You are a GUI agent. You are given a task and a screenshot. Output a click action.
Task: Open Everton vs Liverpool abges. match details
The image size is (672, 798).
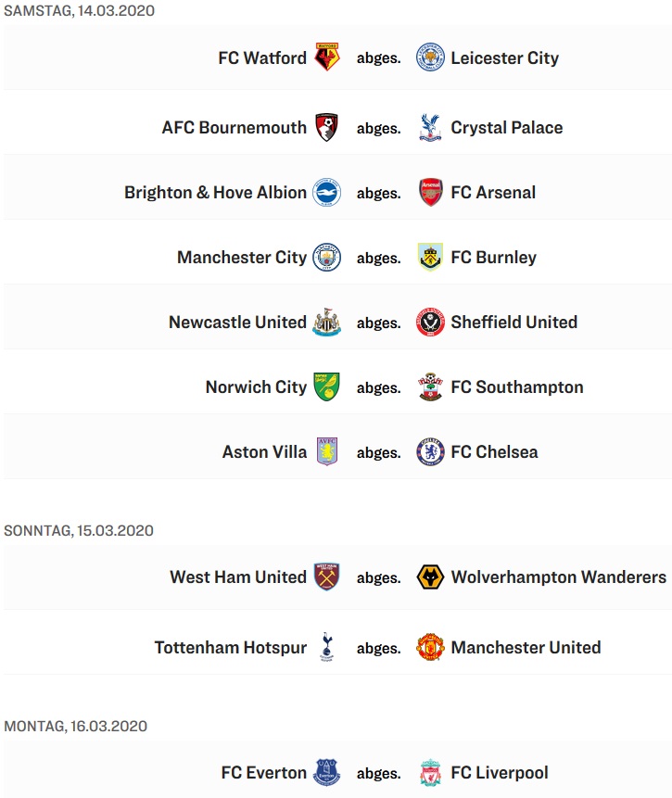click(379, 773)
